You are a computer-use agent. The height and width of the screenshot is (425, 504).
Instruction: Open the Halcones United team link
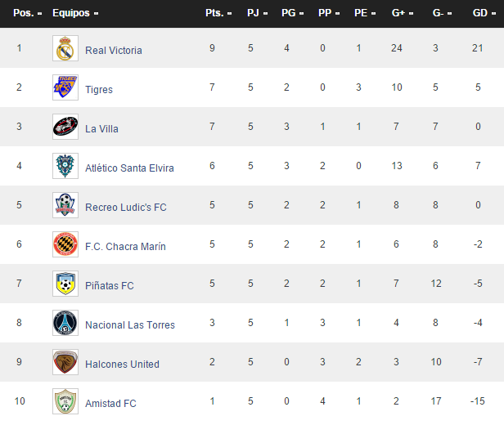point(122,365)
